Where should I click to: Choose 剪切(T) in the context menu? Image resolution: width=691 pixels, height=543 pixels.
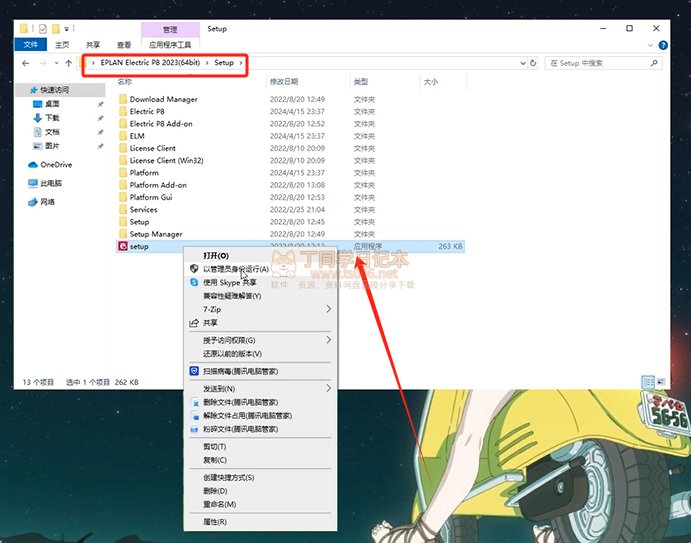[260, 446]
